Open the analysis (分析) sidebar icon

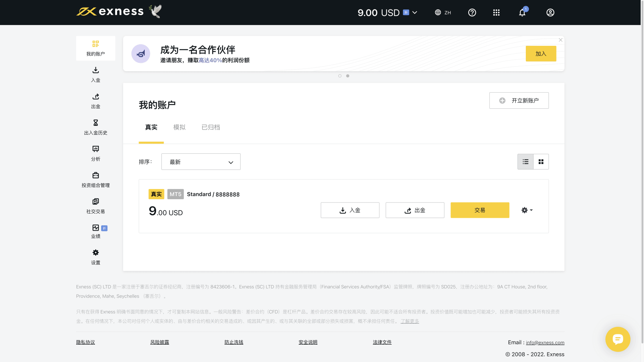click(95, 149)
